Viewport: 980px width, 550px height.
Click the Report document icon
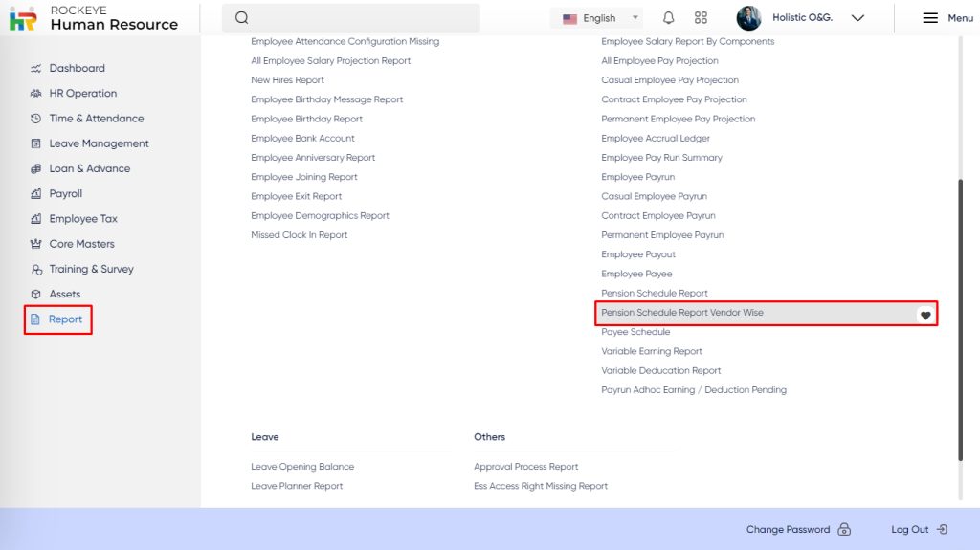click(35, 319)
